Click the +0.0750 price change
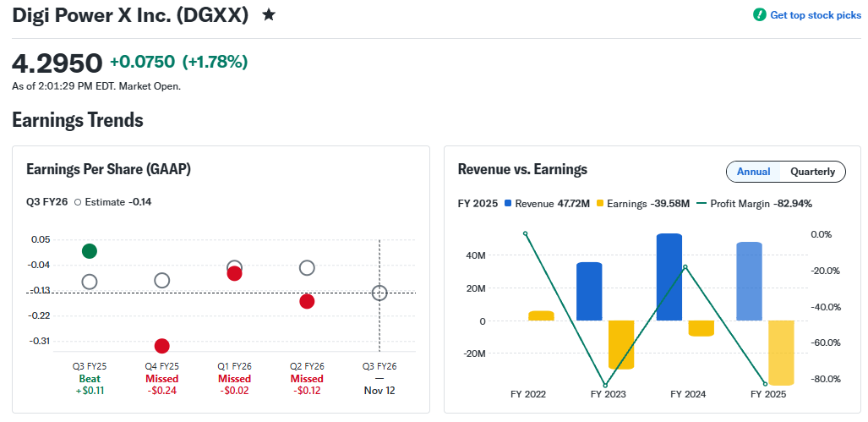 tap(142, 62)
